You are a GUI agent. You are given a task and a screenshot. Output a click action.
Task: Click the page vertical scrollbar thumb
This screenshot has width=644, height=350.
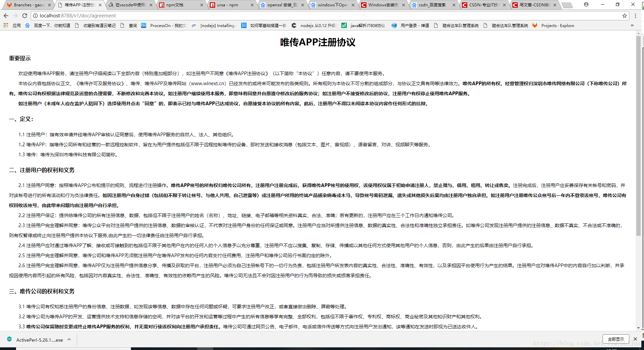tap(638, 136)
